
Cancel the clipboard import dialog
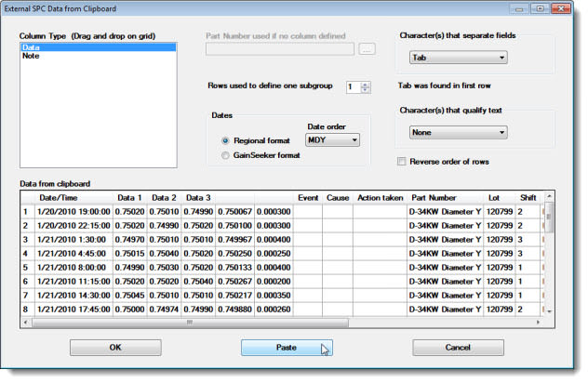[x=458, y=347]
